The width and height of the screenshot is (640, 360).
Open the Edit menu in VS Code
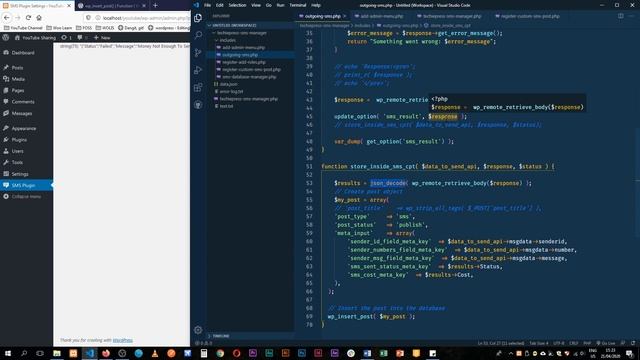tap(220, 5)
